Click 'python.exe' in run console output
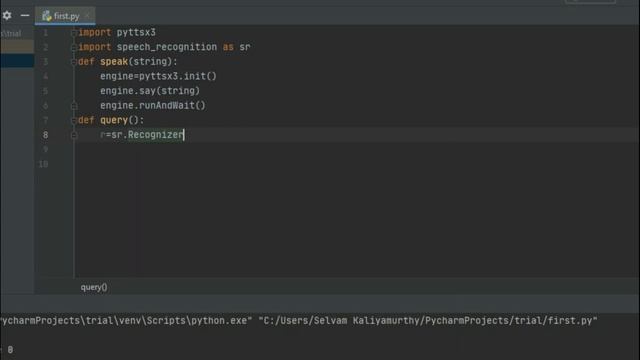 pos(219,321)
